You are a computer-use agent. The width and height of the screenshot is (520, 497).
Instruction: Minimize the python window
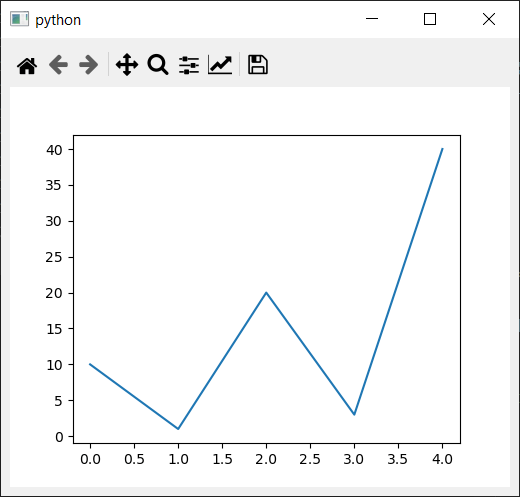[372, 19]
